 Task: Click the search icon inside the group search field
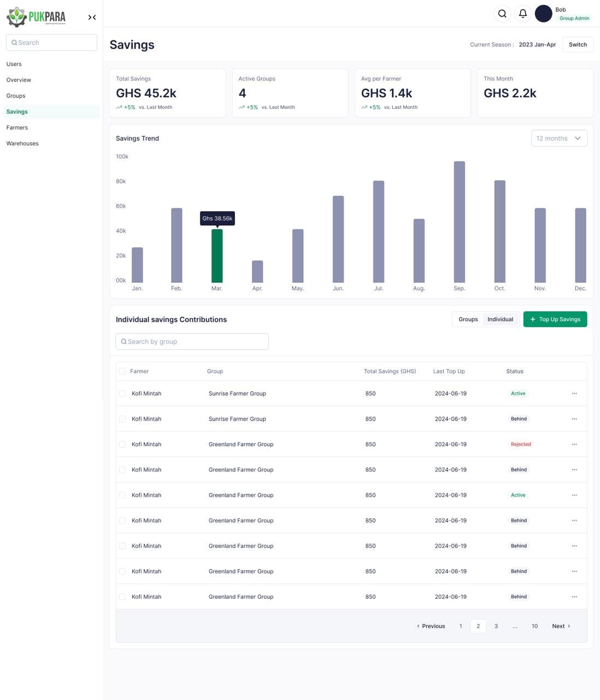(x=124, y=341)
